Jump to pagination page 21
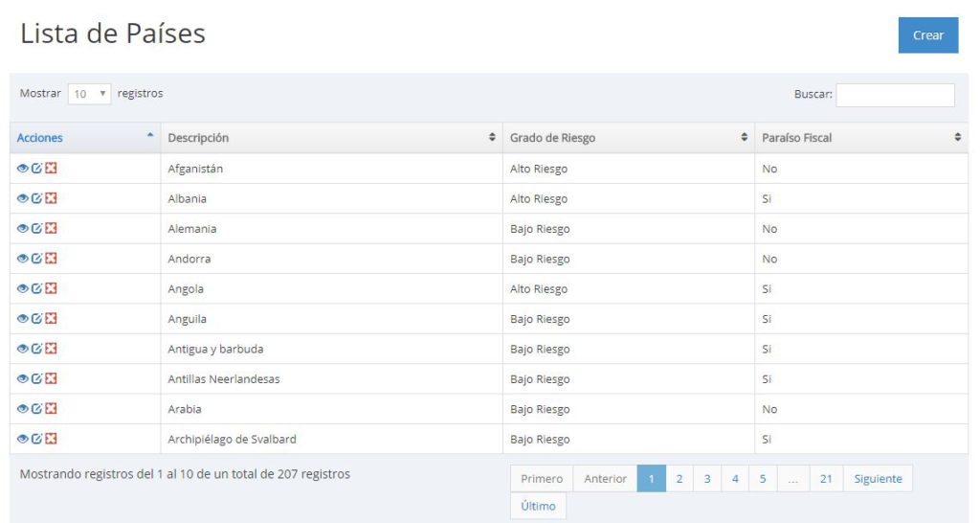Screen dimensions: 980x523 pos(826,479)
